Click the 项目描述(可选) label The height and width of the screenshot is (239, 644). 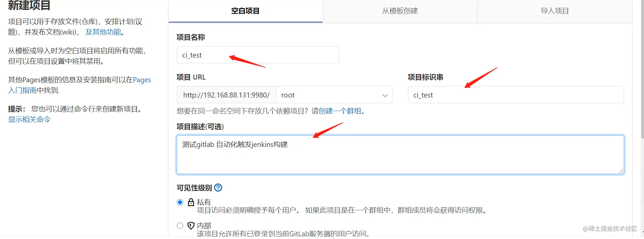pyautogui.click(x=200, y=127)
